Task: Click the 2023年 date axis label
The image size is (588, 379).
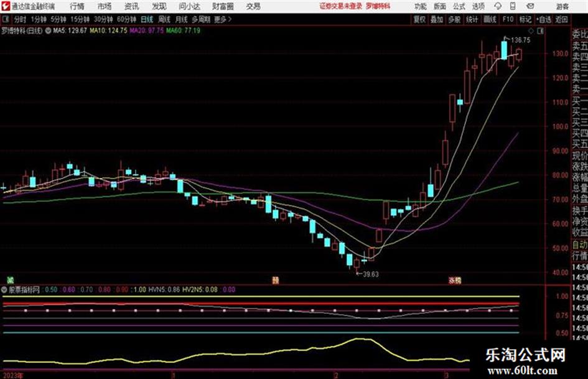Action: pyautogui.click(x=12, y=375)
